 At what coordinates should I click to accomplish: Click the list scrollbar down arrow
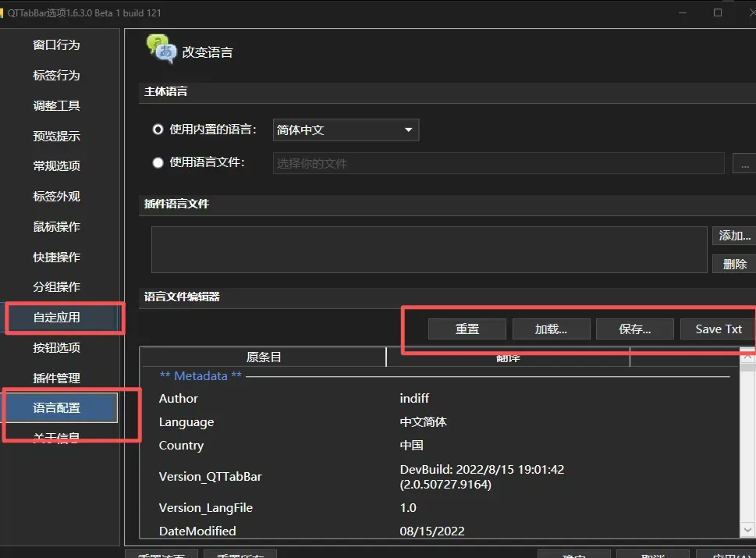747,530
